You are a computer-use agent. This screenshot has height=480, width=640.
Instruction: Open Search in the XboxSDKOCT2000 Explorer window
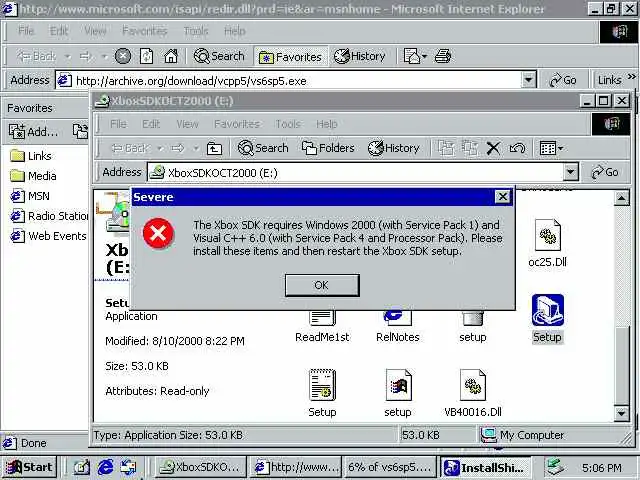tap(263, 148)
